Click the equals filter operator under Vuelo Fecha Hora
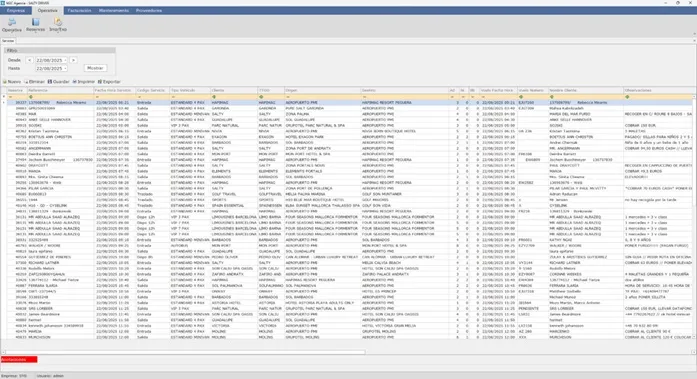 pos(483,96)
